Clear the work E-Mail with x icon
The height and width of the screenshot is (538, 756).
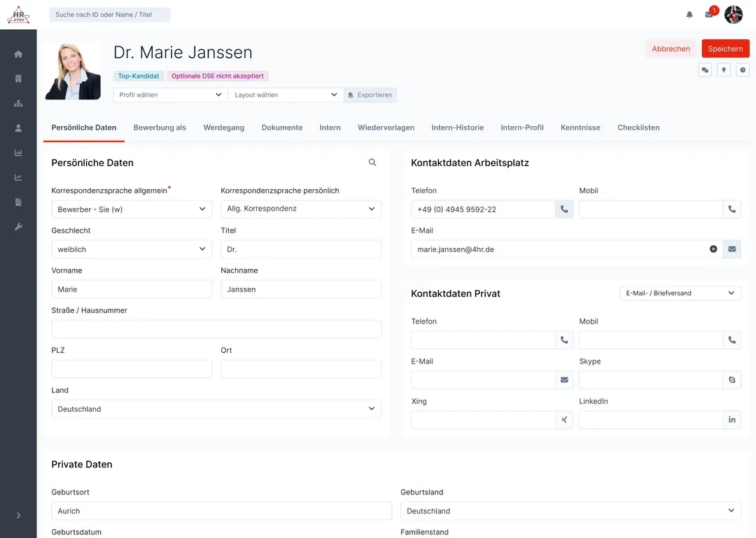point(713,249)
